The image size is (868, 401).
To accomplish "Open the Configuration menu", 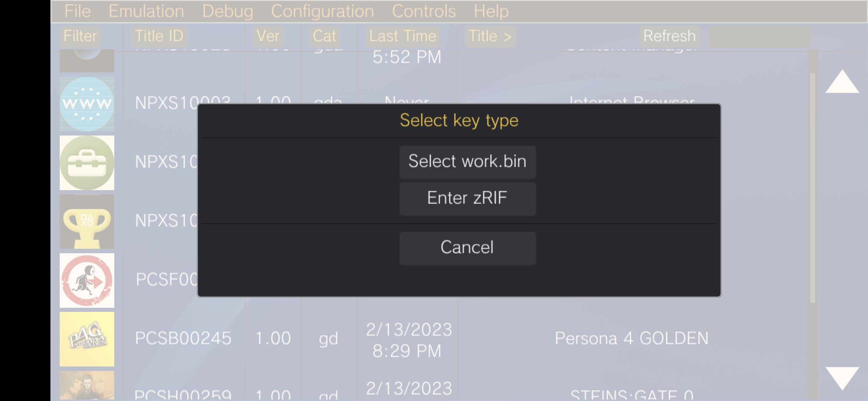I will tap(322, 11).
